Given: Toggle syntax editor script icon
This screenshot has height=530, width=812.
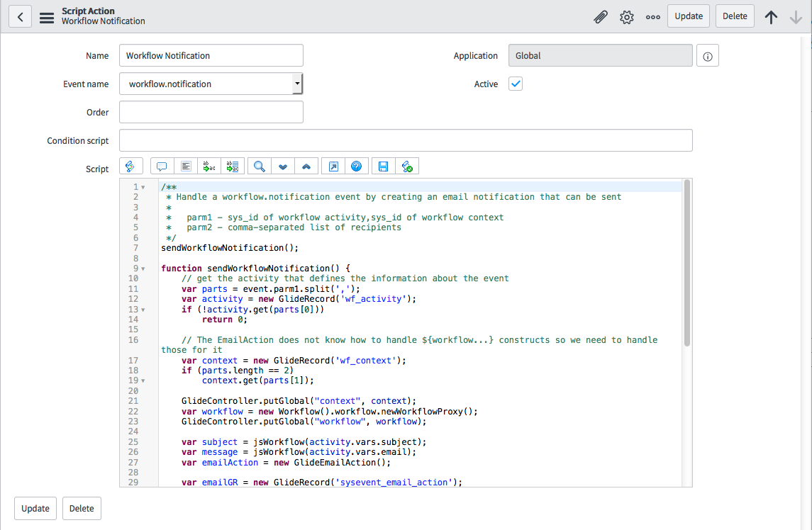Looking at the screenshot, I should click(130, 166).
